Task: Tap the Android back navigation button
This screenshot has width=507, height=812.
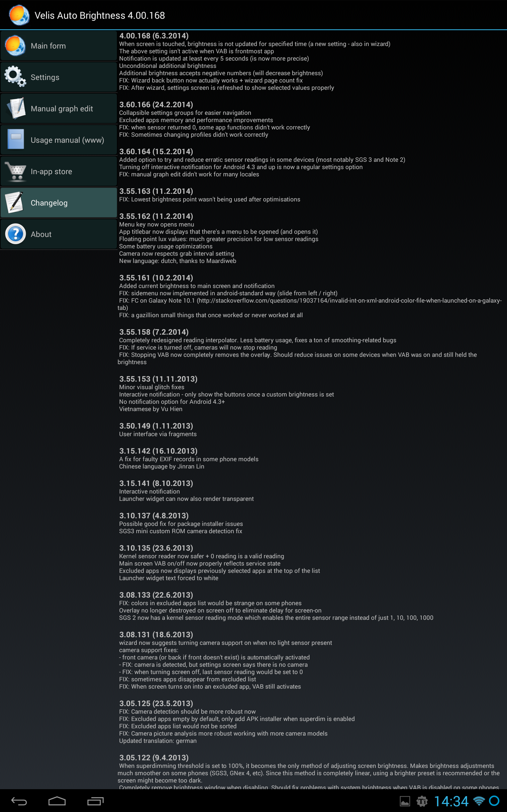Action: [19, 801]
